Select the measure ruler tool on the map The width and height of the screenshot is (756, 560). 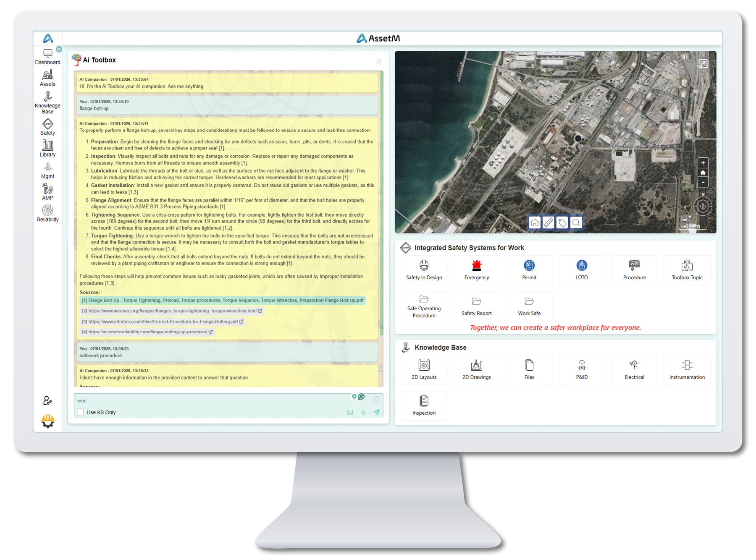(x=548, y=222)
